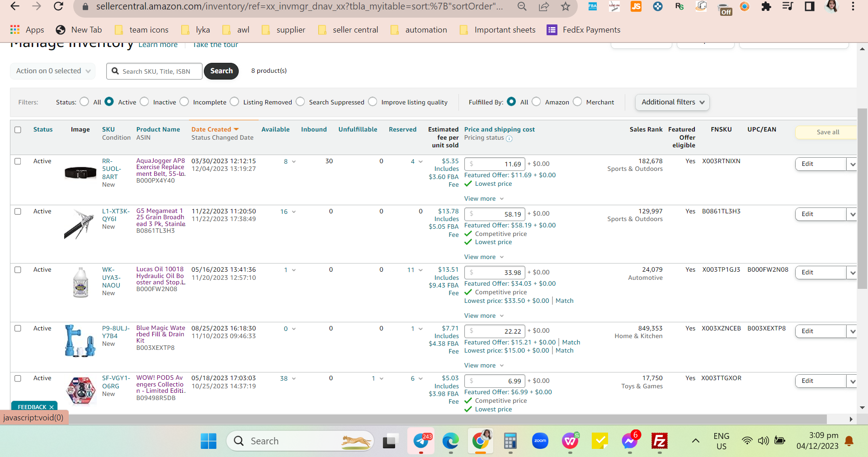Image resolution: width=868 pixels, height=457 pixels.
Task: Click the Search SKU, Title, ISBN field
Action: pyautogui.click(x=154, y=71)
